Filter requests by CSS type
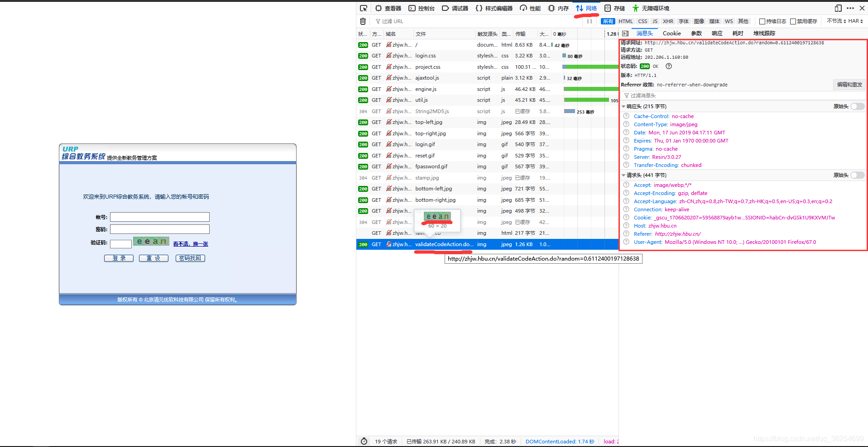 point(643,21)
